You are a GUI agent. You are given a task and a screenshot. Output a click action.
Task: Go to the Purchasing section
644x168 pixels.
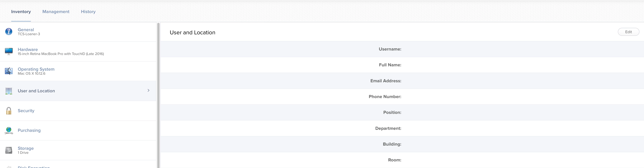coord(29,131)
